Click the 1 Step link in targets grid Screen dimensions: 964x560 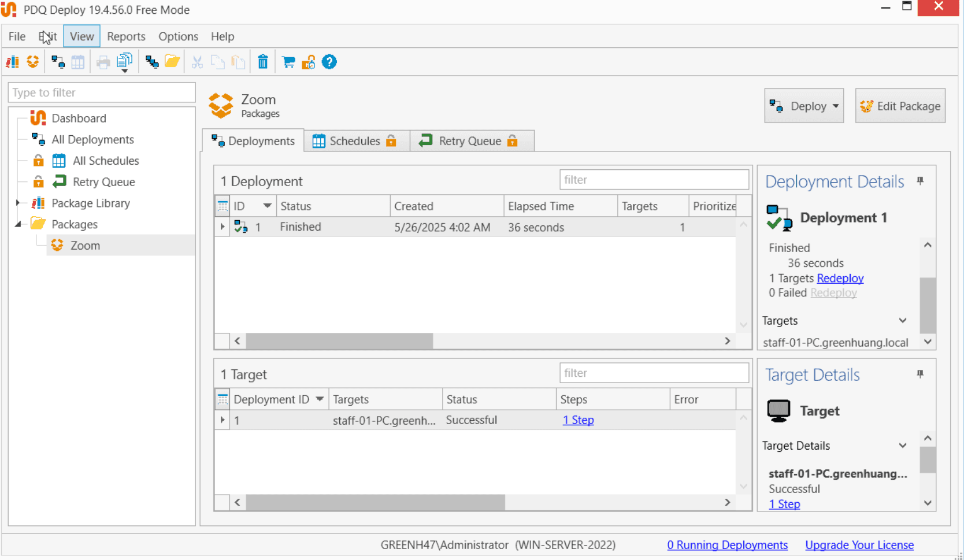point(579,420)
